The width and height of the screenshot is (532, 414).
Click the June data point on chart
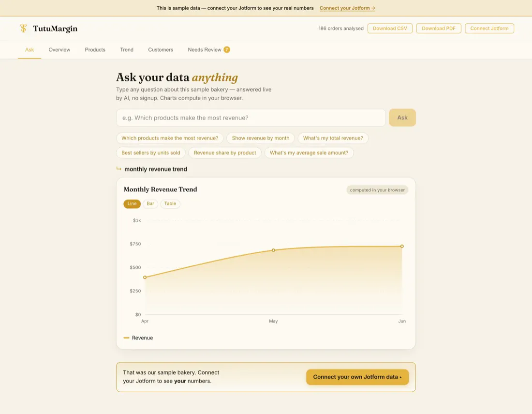[402, 246]
